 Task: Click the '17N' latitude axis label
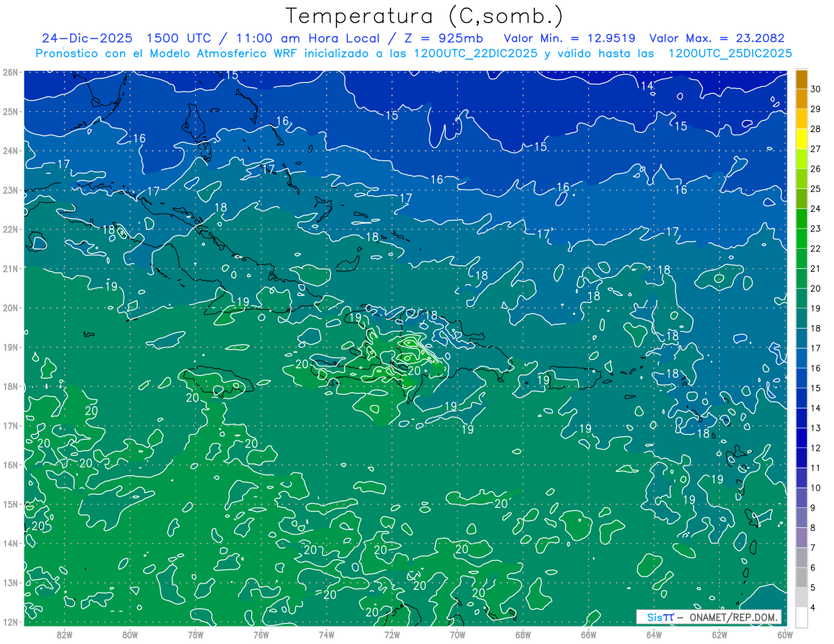pos(10,425)
